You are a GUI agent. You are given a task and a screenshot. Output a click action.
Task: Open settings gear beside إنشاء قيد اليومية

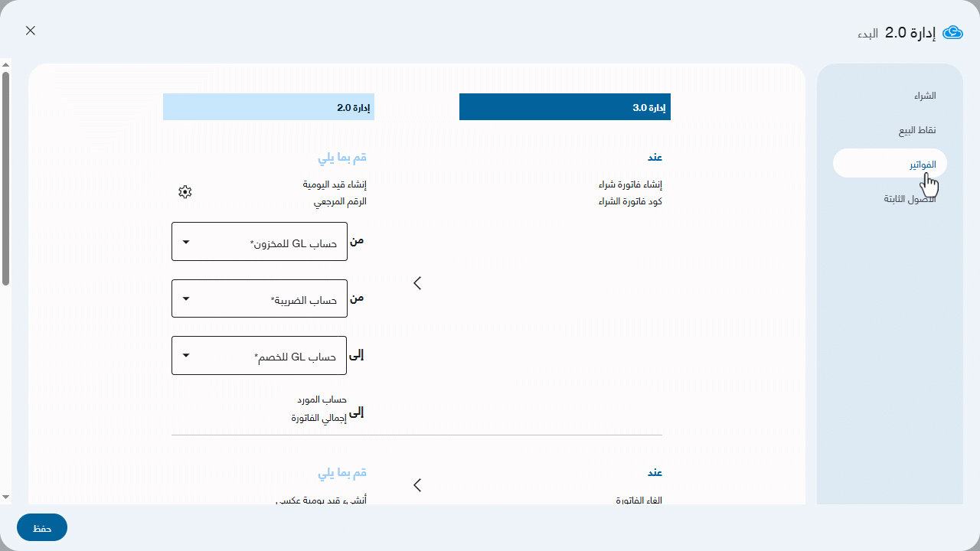pyautogui.click(x=185, y=192)
